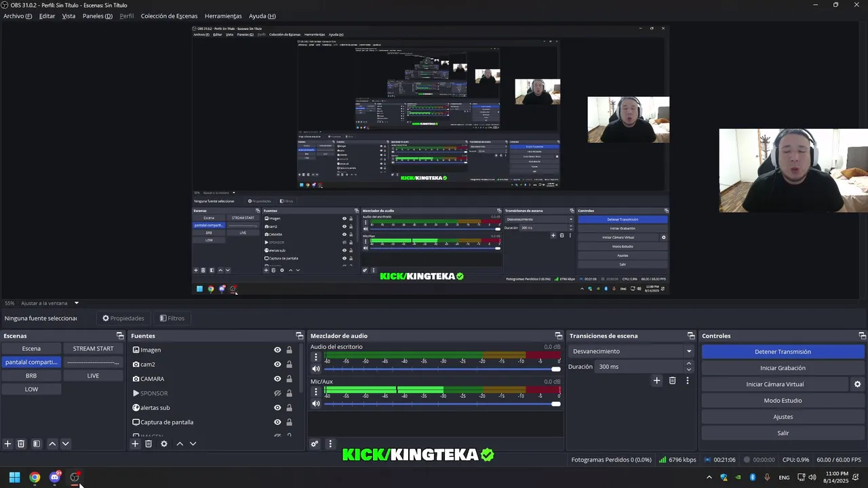This screenshot has width=868, height=488.
Task: Open the Vista menu
Action: 69,16
